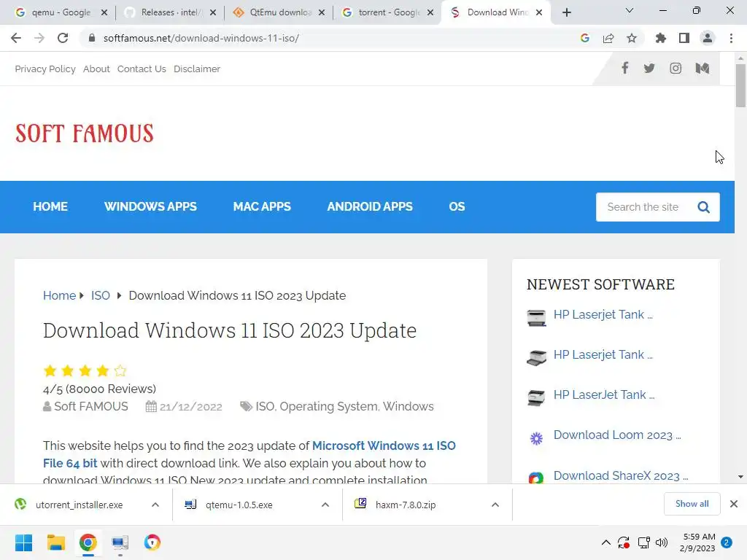This screenshot has width=747, height=560.
Task: Expand utorrent_installer.exe download options
Action: [155, 505]
